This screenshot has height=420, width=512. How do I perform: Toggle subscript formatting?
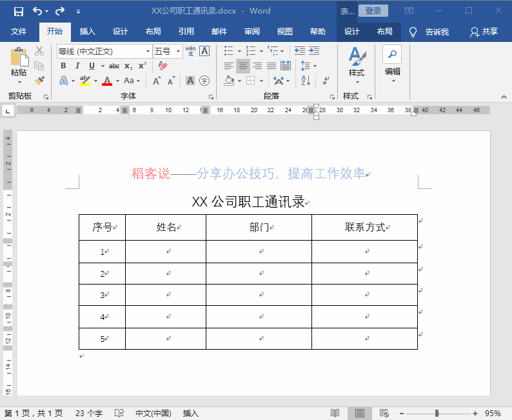[x=128, y=66]
